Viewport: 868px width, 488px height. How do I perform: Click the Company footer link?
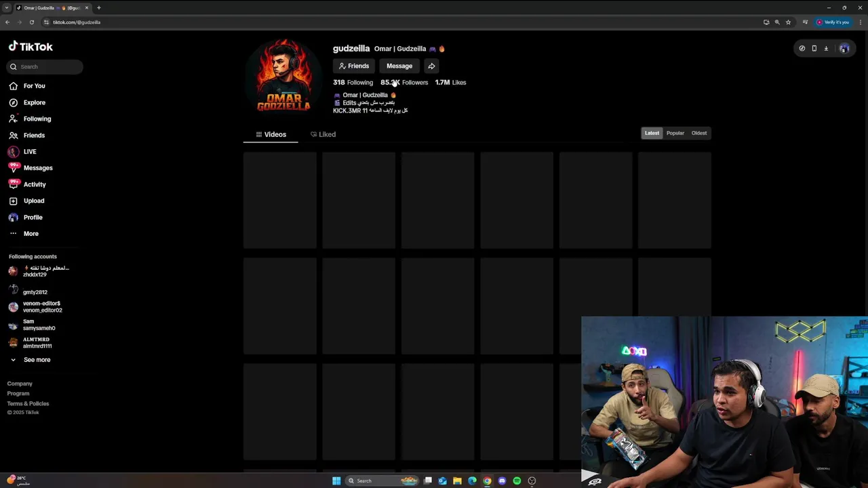(x=20, y=384)
